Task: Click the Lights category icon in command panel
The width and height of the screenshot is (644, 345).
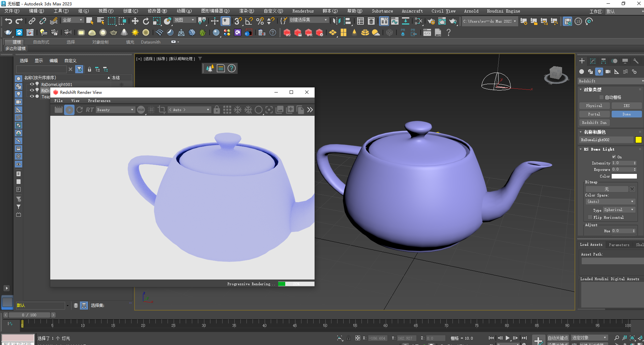Action: tap(599, 72)
